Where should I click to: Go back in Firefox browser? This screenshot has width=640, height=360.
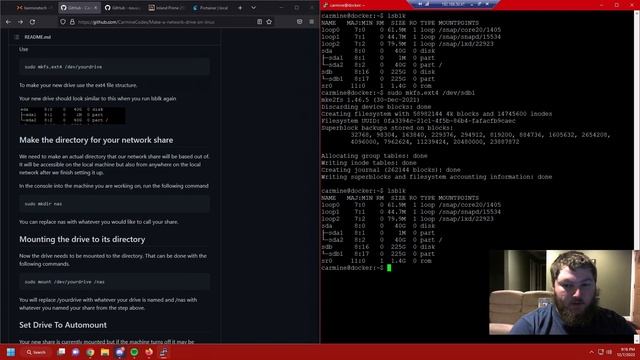pos(9,22)
